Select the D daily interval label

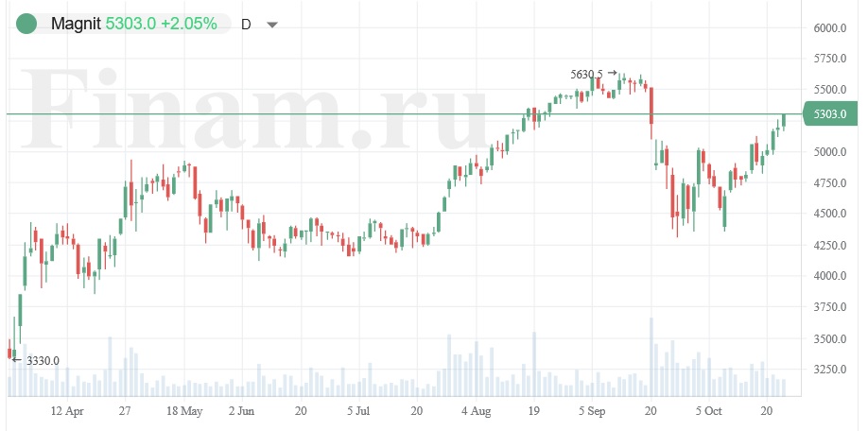(246, 24)
